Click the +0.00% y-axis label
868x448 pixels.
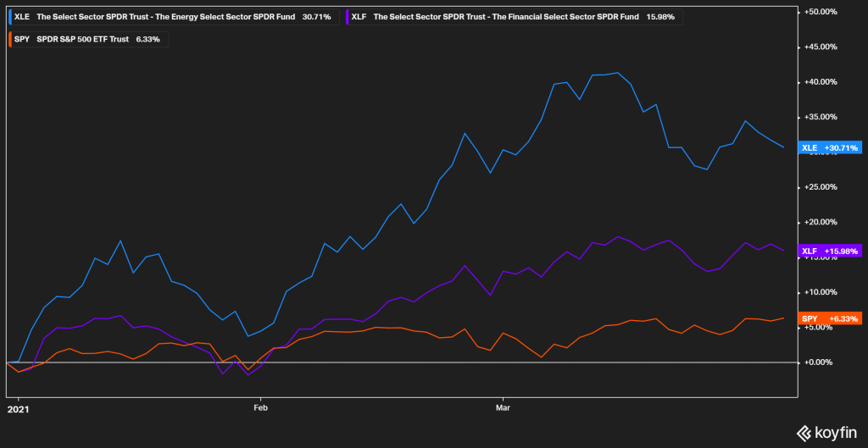point(819,362)
